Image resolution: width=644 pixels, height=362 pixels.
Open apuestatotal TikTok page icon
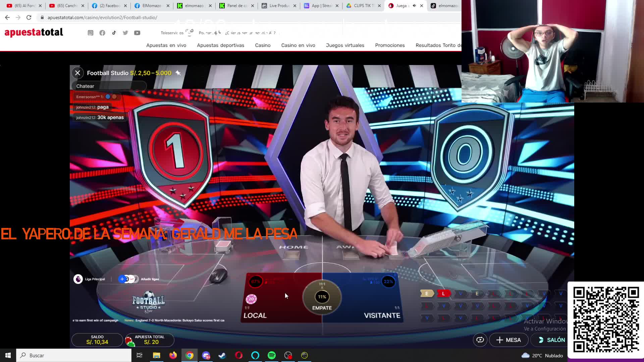point(114,33)
